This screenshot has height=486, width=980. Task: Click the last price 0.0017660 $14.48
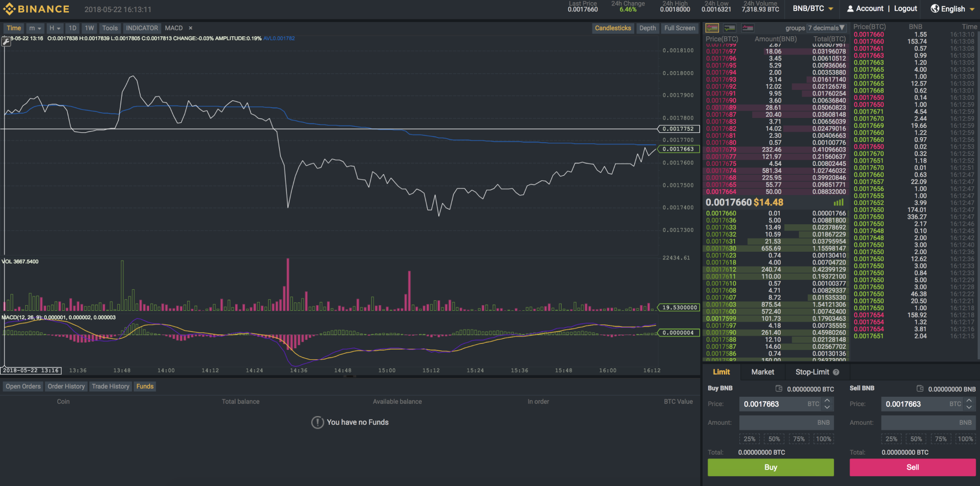click(744, 202)
